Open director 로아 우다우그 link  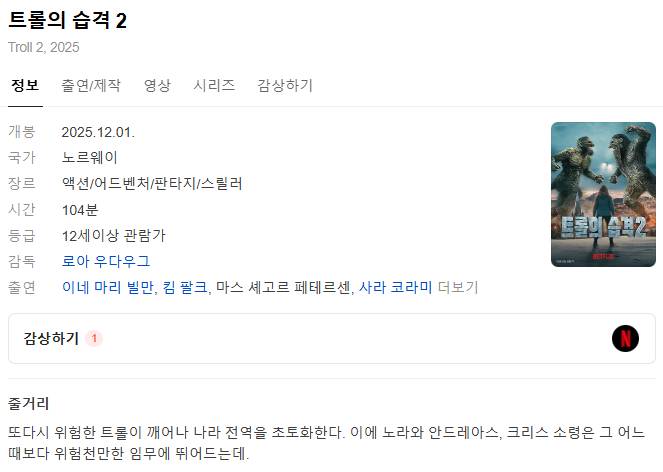tap(106, 261)
